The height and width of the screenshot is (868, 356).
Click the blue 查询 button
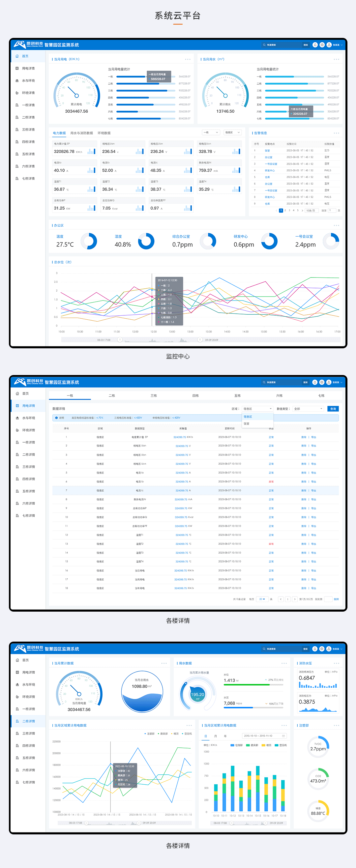click(333, 409)
